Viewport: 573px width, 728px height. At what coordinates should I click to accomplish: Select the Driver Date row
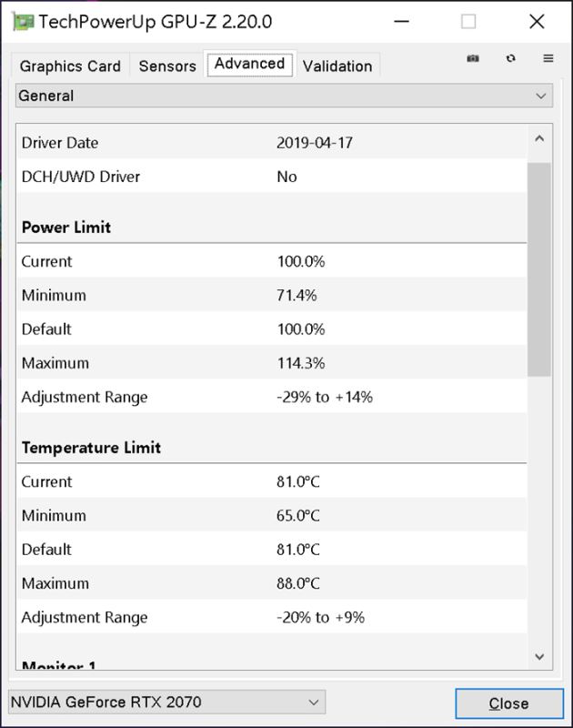(x=272, y=143)
